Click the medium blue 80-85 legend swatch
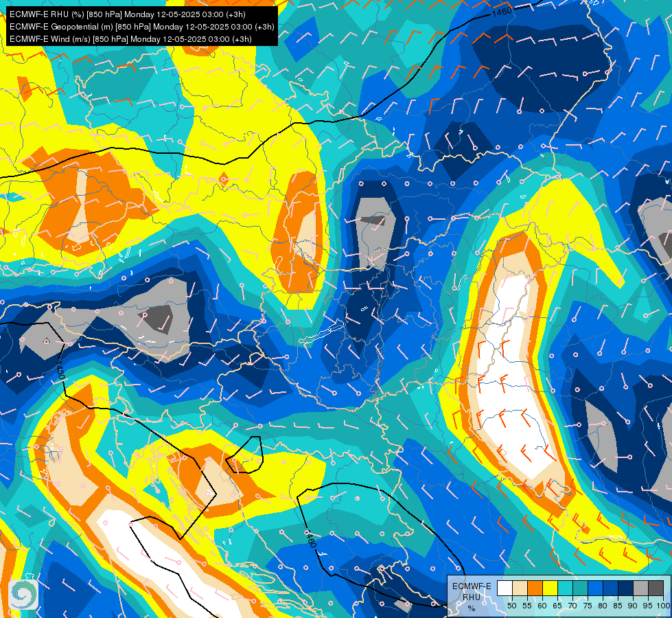Image resolution: width=672 pixels, height=618 pixels. [610, 588]
